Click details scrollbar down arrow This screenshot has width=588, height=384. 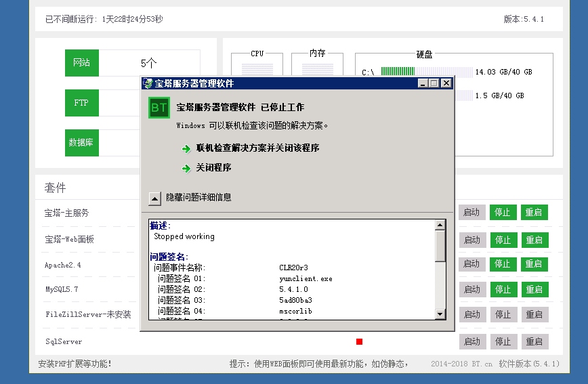[x=440, y=314]
